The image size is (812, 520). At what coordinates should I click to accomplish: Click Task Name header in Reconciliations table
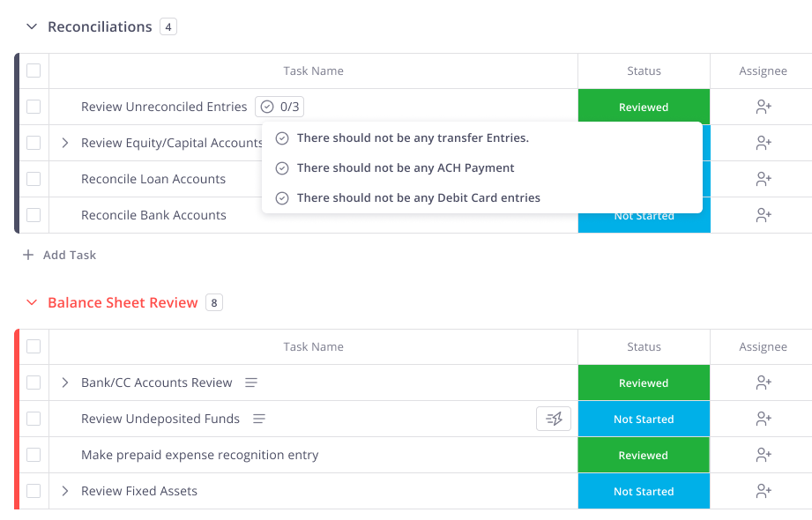[x=313, y=71]
